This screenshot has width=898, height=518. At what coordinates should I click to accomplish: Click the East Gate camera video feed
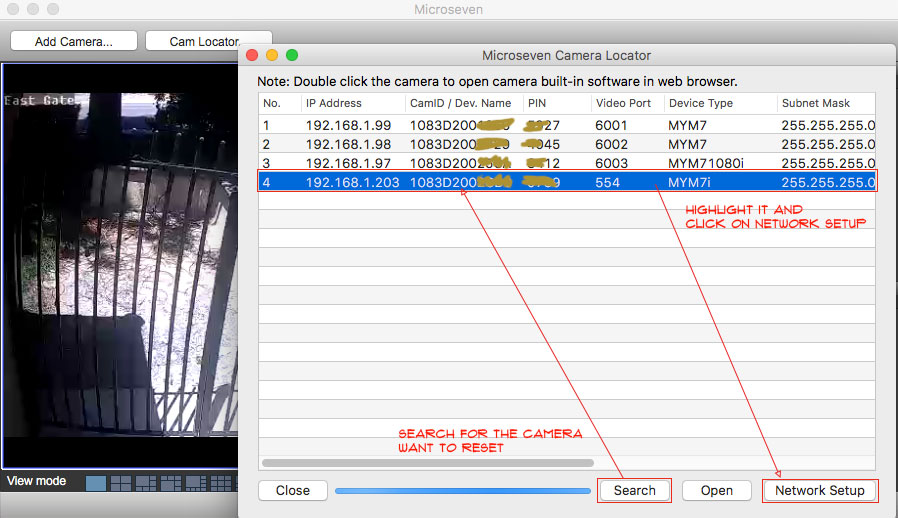(x=121, y=265)
